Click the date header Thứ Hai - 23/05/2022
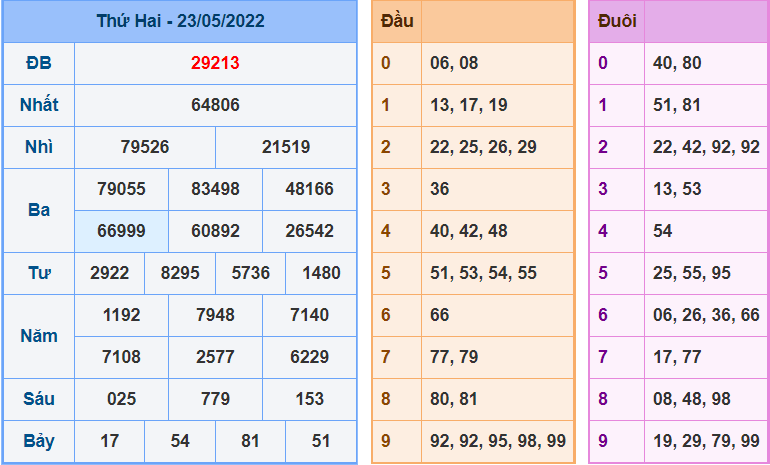This screenshot has width=770, height=465. point(180,21)
